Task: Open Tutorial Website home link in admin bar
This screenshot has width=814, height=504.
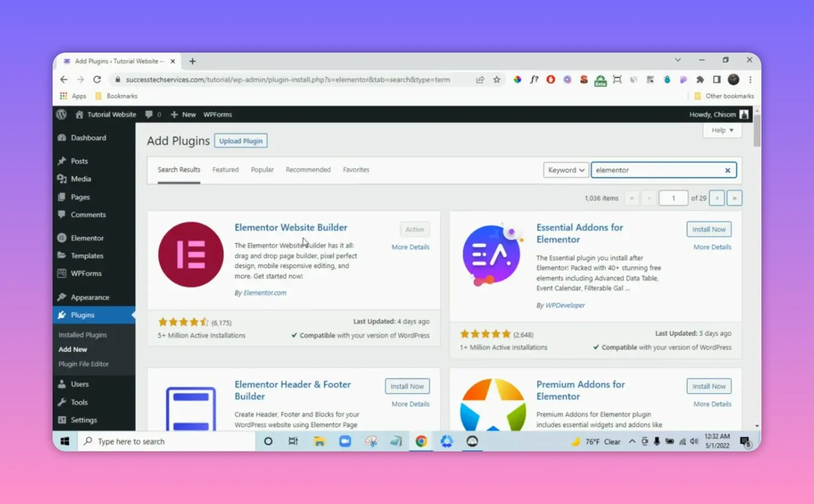Action: [106, 114]
